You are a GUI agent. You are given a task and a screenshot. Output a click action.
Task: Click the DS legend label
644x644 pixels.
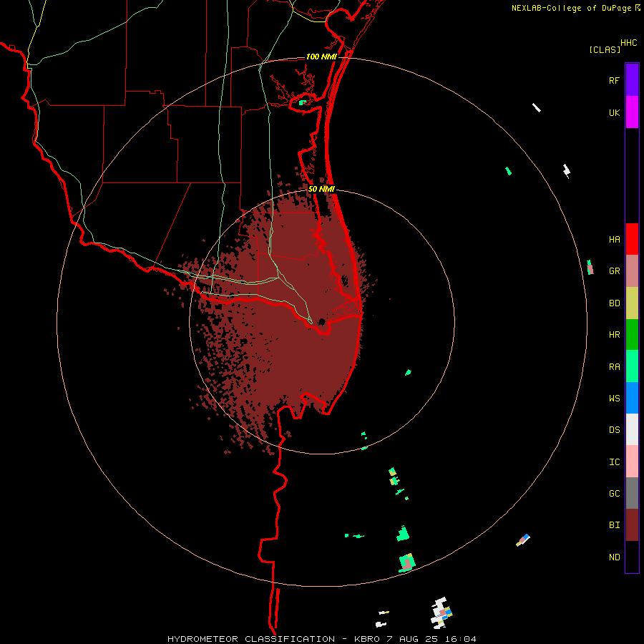coord(614,430)
